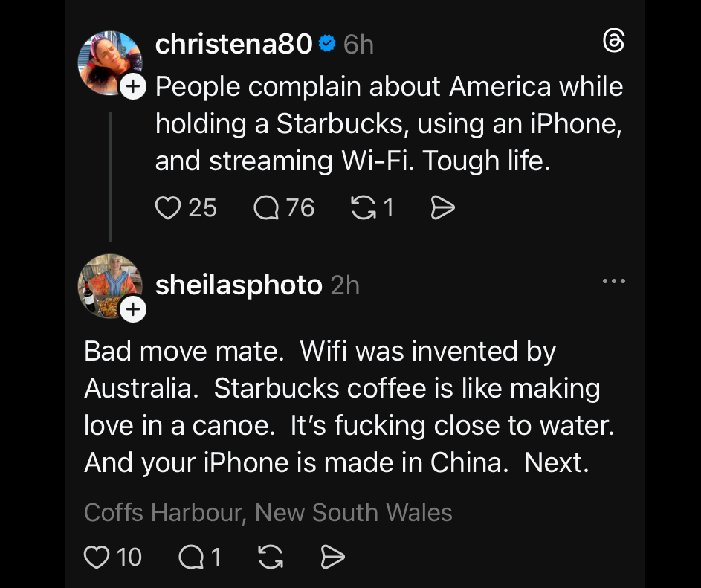
Task: View christena80's profile picture
Action: (109, 62)
